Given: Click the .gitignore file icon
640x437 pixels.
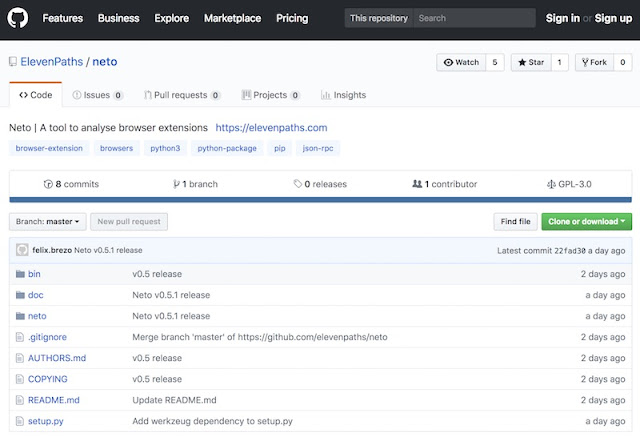Looking at the screenshot, I should click(x=20, y=337).
